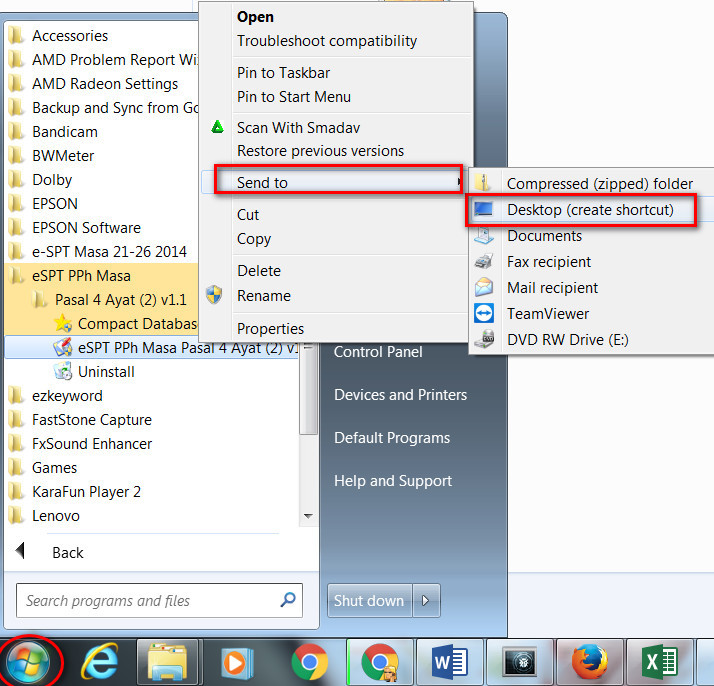714x686 pixels.
Task: Click the Documents icon in Send to
Action: (x=483, y=235)
